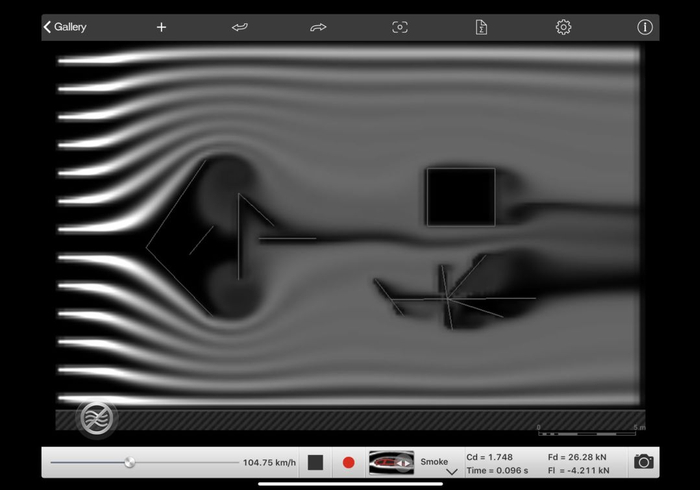The image size is (700, 490).
Task: Open the document file icon in top bar
Action: point(481,27)
